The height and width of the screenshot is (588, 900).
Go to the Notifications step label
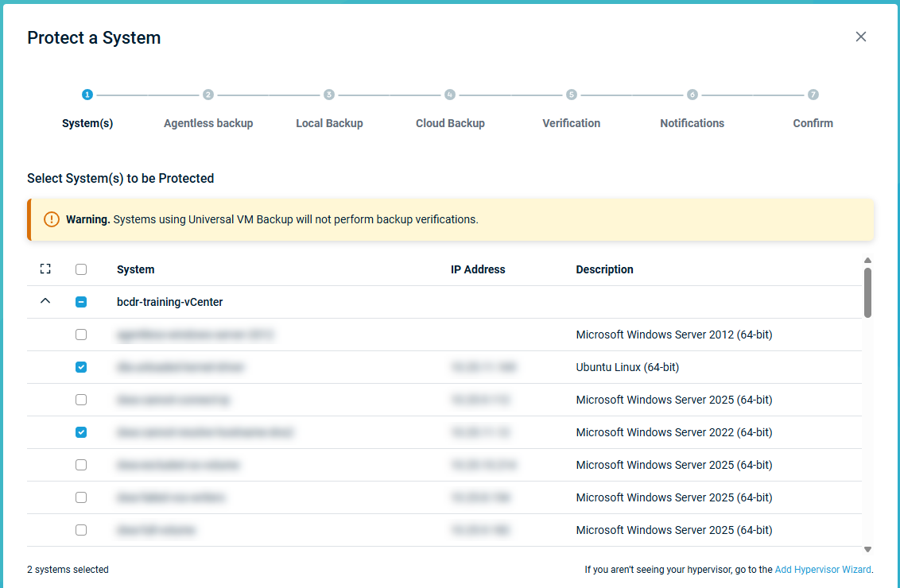(692, 123)
